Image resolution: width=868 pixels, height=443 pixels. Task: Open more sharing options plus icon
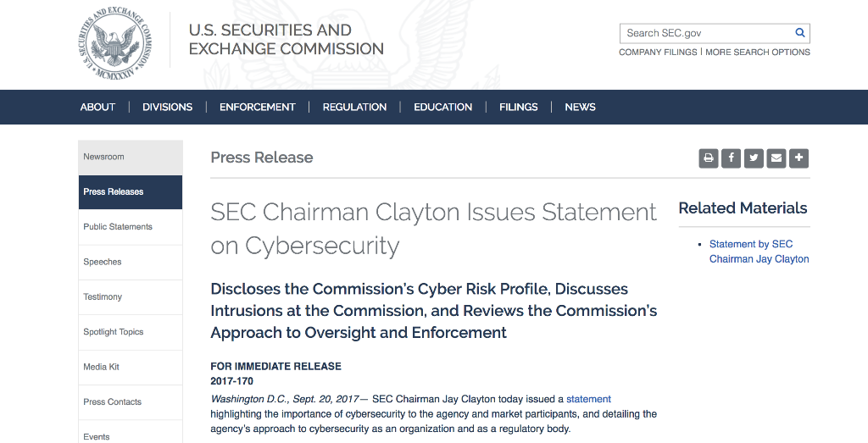(x=798, y=158)
